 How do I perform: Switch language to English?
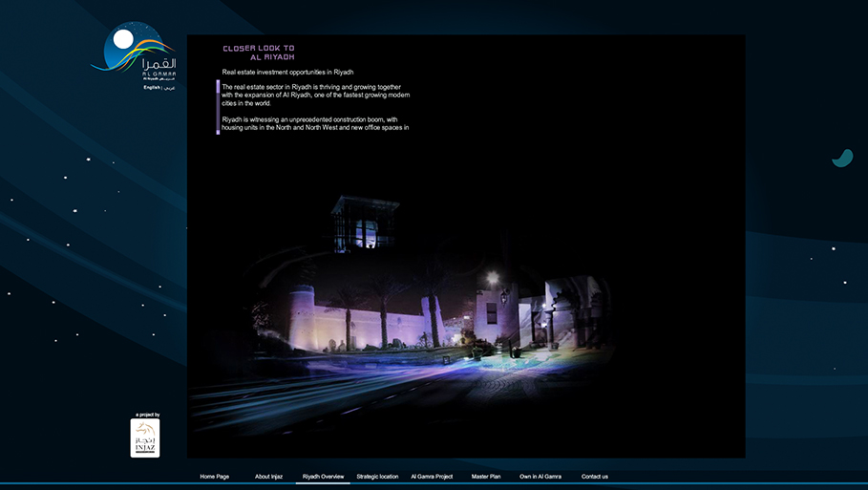point(152,87)
